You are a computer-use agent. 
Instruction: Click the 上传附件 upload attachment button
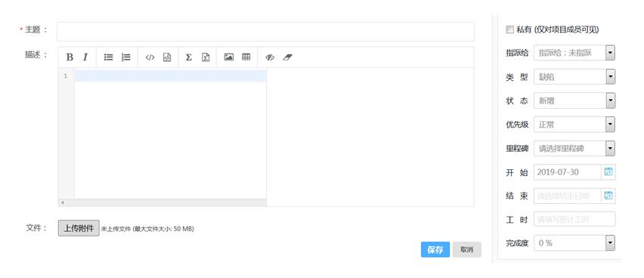click(x=79, y=228)
